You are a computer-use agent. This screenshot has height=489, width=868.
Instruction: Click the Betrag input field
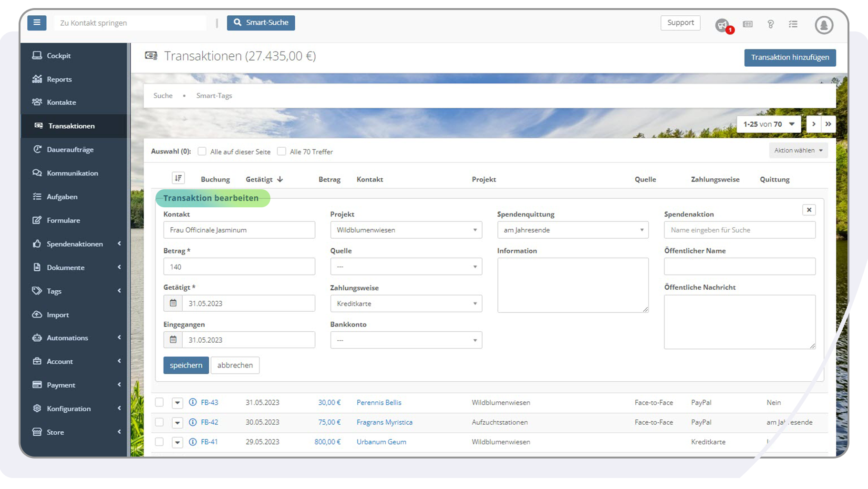(239, 267)
